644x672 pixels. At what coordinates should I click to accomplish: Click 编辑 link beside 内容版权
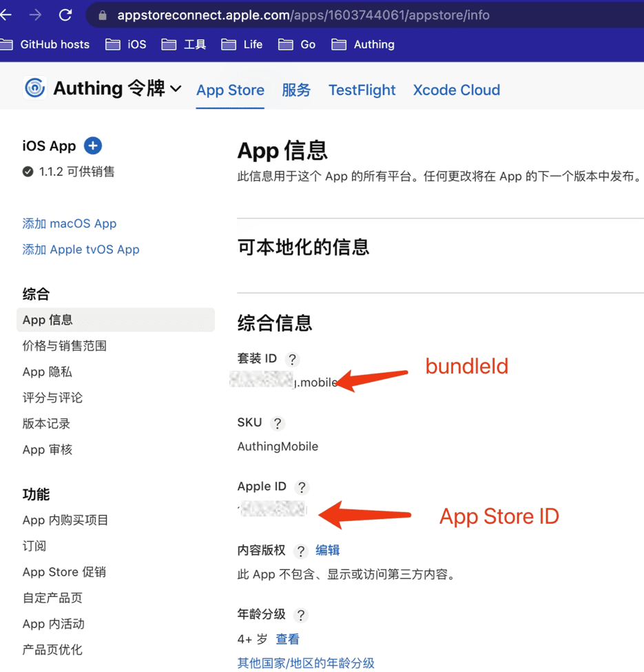point(328,550)
